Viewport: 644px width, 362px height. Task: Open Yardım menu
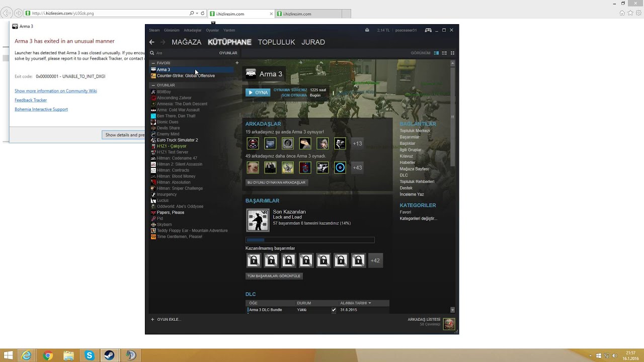tap(229, 30)
